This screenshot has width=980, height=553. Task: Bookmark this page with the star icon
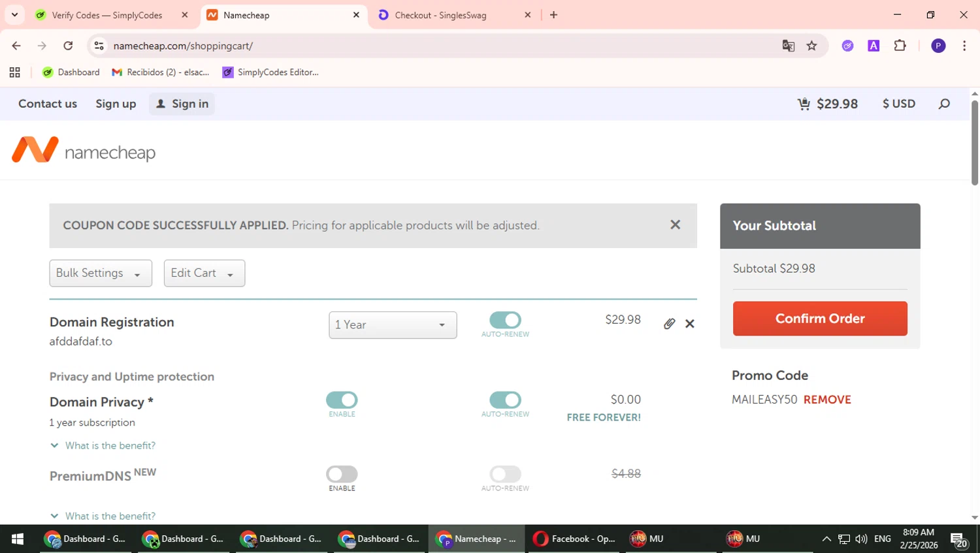[812, 46]
